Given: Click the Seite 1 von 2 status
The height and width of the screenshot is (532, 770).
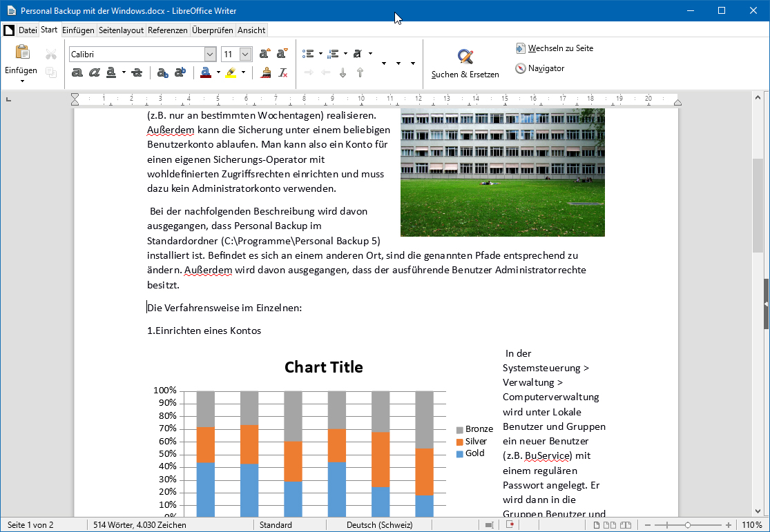Looking at the screenshot, I should click(30, 524).
